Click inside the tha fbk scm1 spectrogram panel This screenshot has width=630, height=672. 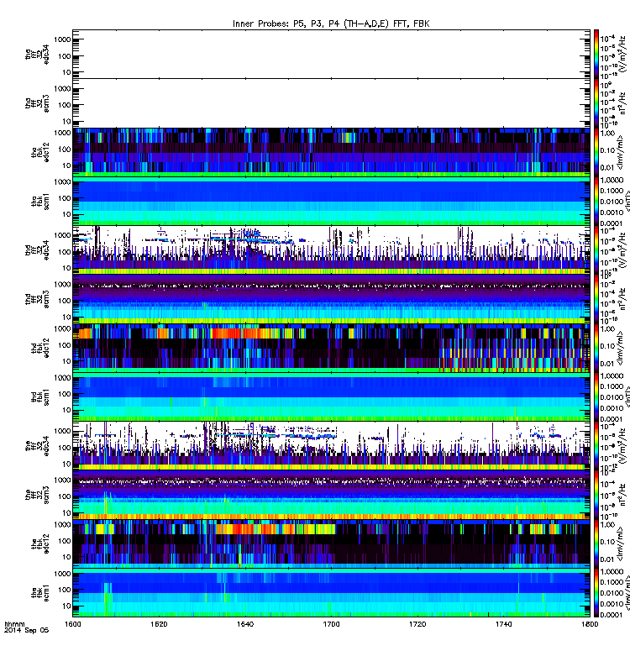tap(331, 202)
